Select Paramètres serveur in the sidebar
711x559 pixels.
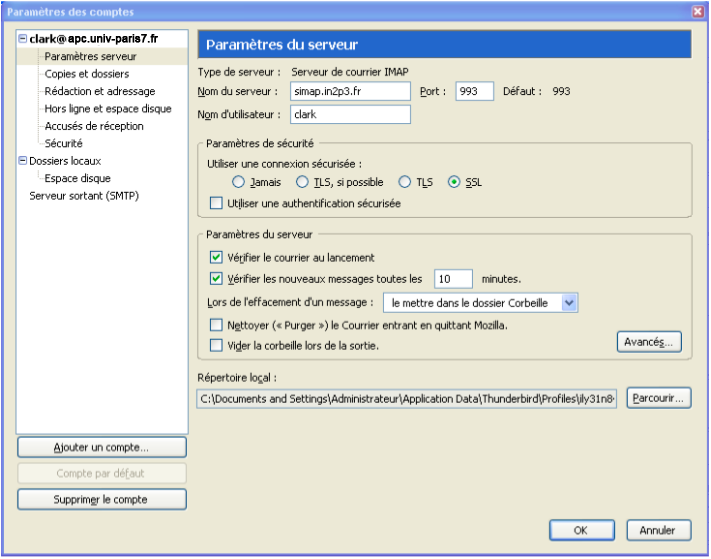90,56
